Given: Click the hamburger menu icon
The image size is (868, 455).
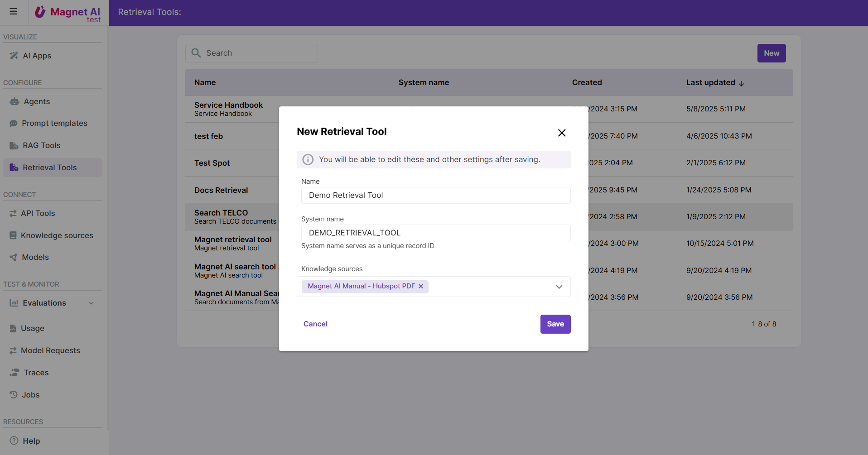Looking at the screenshot, I should [14, 12].
